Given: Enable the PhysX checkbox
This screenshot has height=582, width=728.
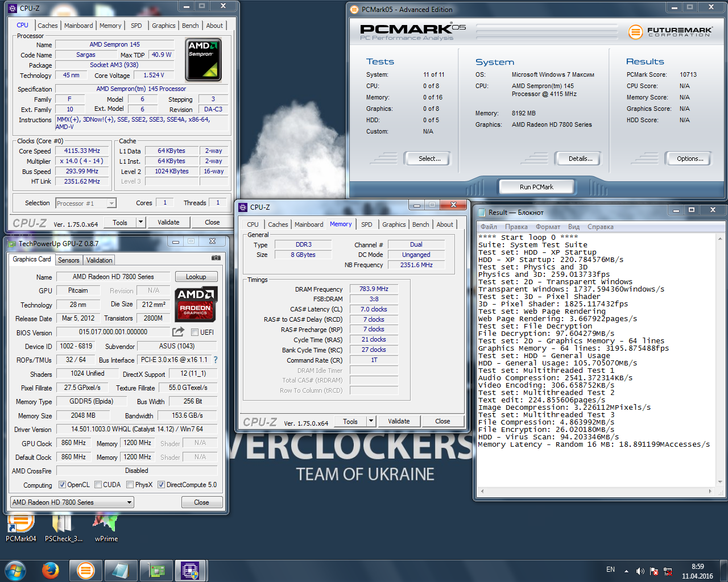Looking at the screenshot, I should click(x=130, y=485).
